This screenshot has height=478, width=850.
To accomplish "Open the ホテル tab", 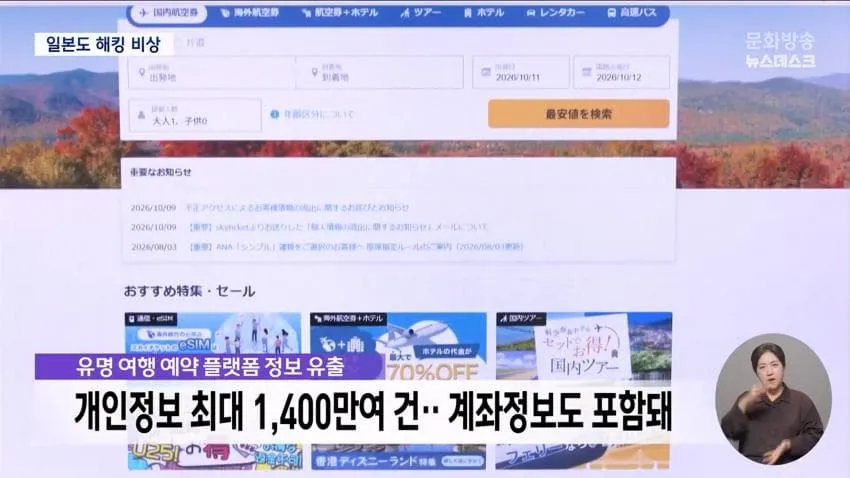I will coord(484,12).
